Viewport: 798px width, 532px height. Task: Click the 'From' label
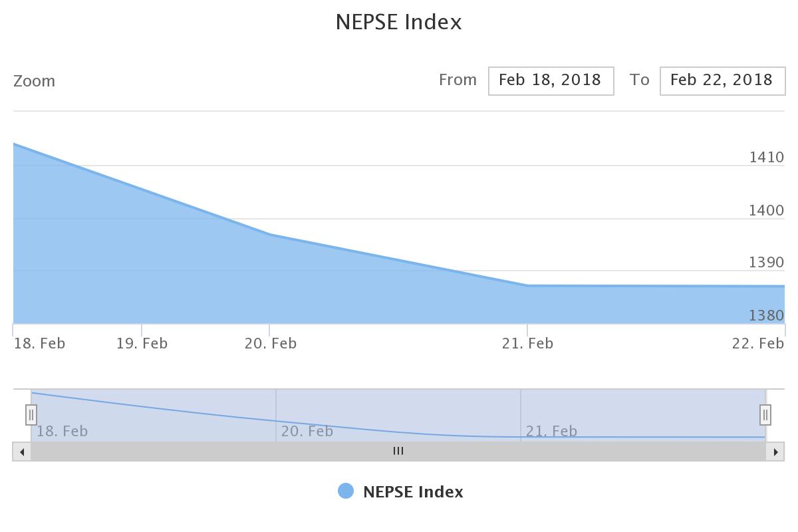458,80
